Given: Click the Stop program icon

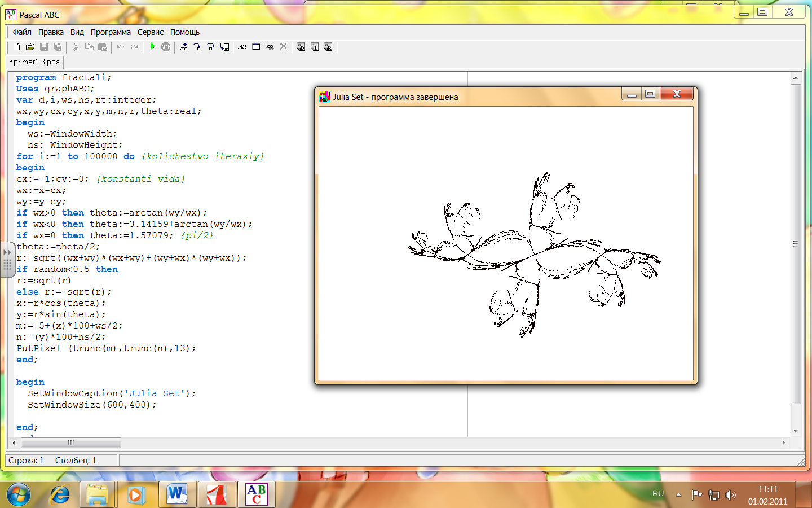Looking at the screenshot, I should (x=166, y=47).
